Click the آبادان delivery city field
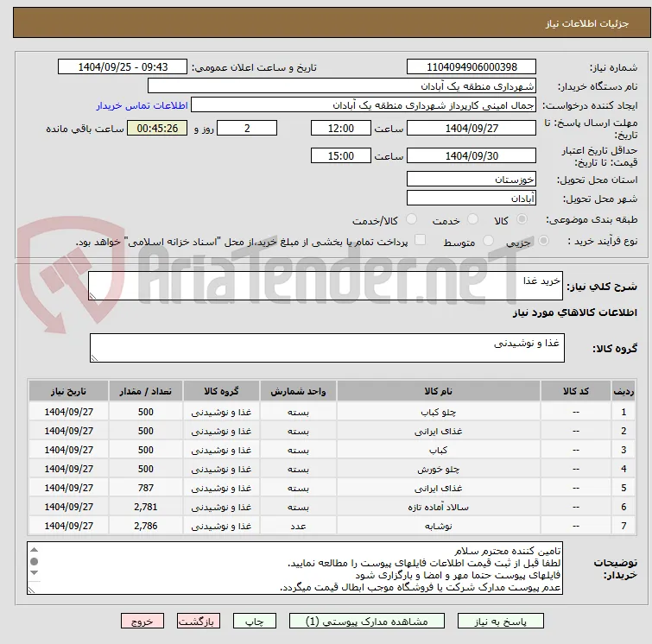The image size is (652, 644). click(x=472, y=199)
